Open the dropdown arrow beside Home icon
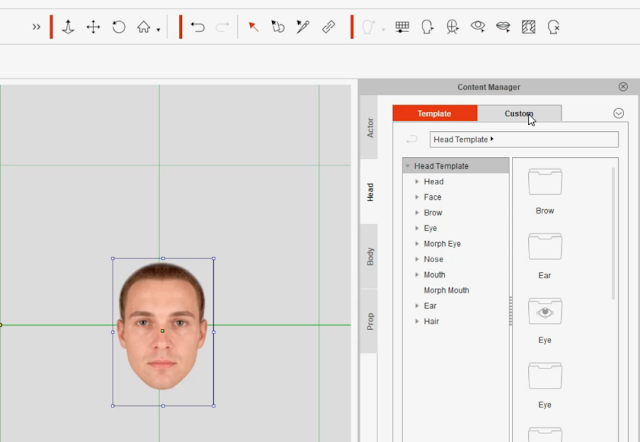The width and height of the screenshot is (640, 442). pos(158,30)
